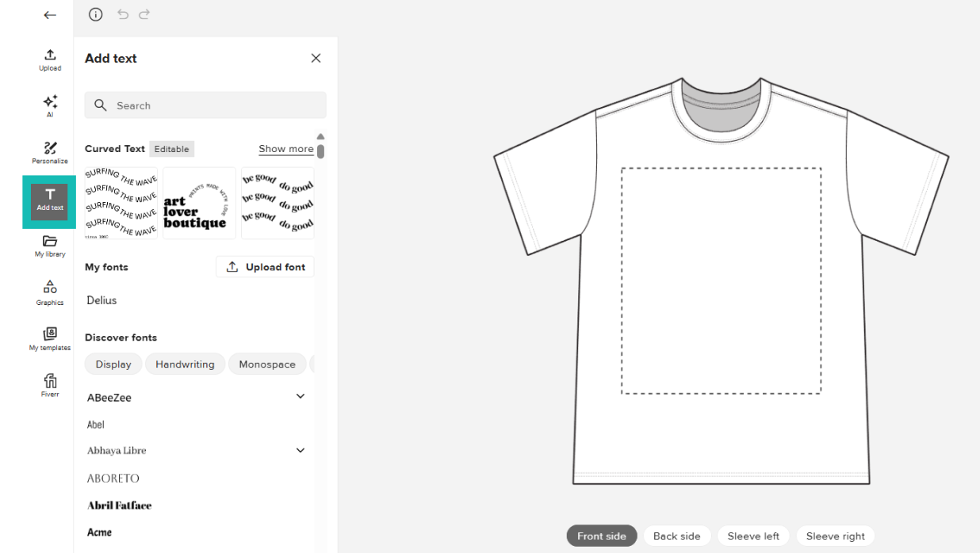Expand ABeeZee font variants chevron
This screenshot has width=980, height=553.
[301, 396]
